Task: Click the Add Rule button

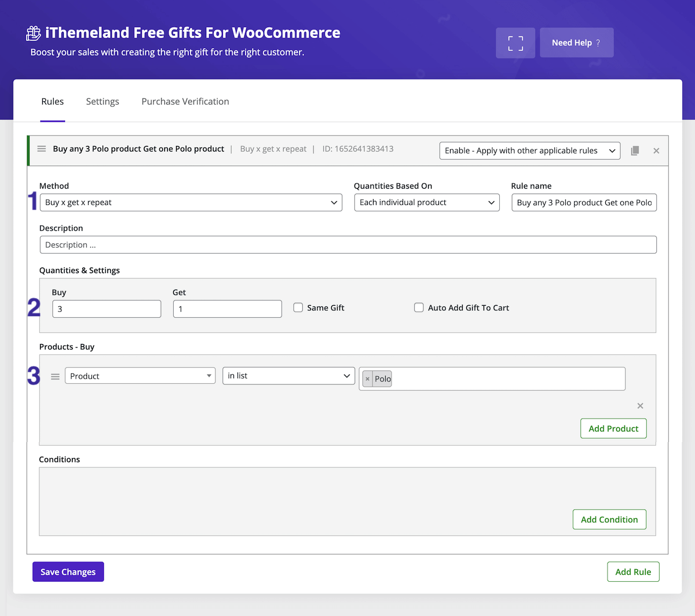Action: [633, 572]
